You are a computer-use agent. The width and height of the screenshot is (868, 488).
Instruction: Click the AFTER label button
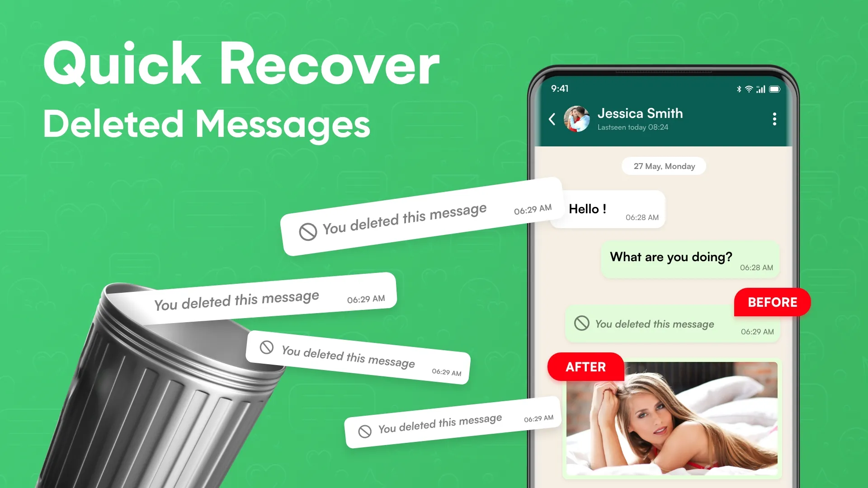tap(586, 366)
